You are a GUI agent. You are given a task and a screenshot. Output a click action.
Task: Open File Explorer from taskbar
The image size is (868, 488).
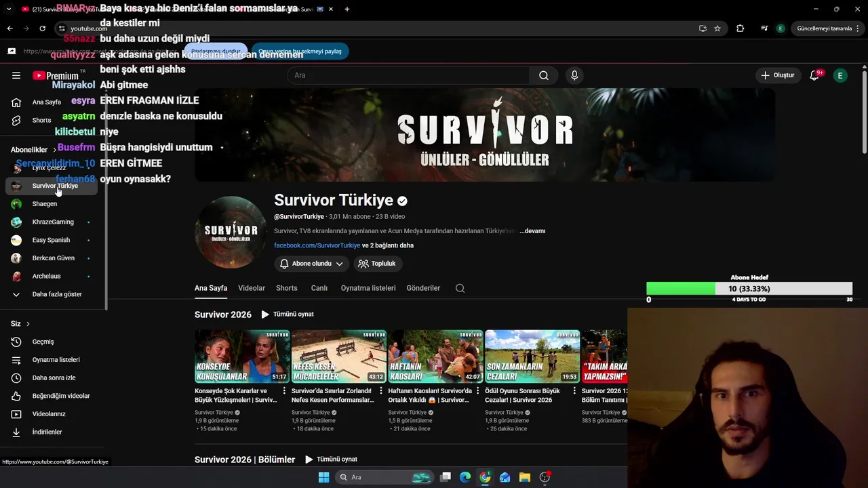pos(525,477)
